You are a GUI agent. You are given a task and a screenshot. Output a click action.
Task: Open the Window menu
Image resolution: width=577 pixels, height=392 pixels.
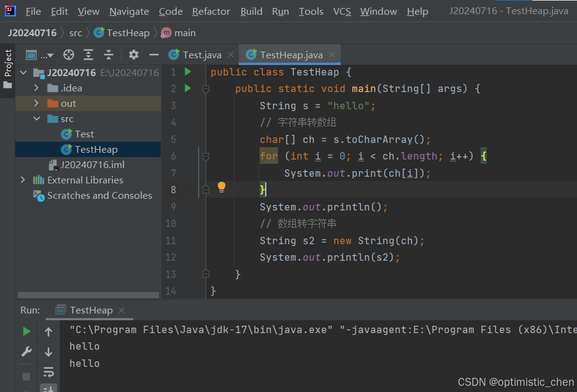(379, 12)
